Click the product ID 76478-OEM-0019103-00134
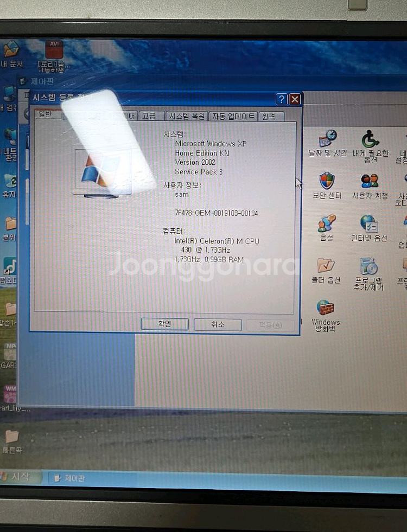The width and height of the screenshot is (407, 532). pos(216,213)
